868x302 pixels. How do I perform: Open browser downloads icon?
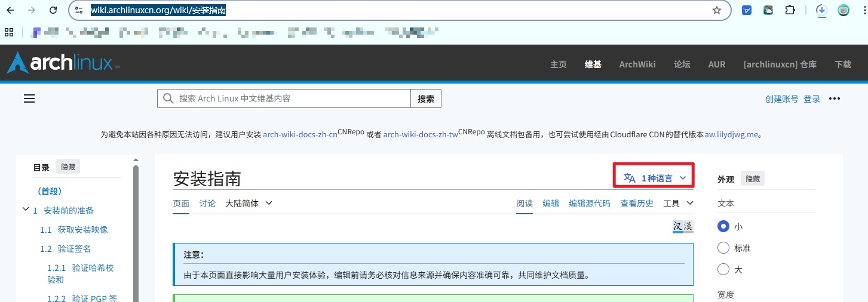click(822, 10)
